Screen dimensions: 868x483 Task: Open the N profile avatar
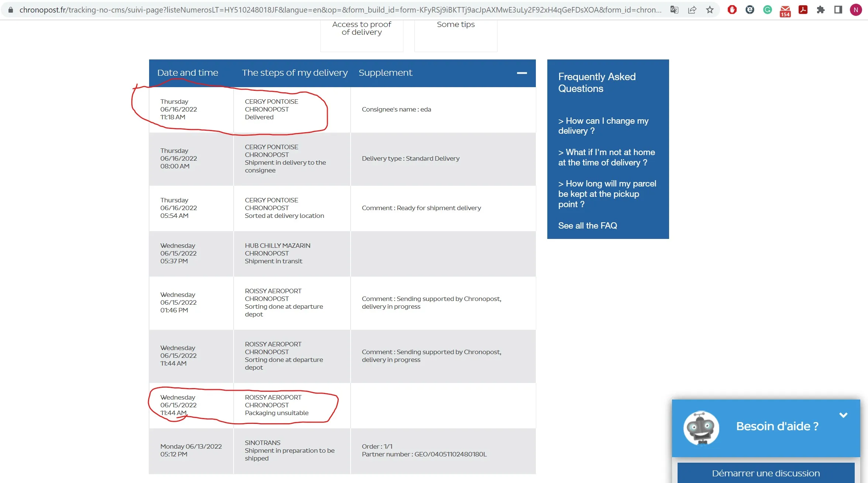856,10
